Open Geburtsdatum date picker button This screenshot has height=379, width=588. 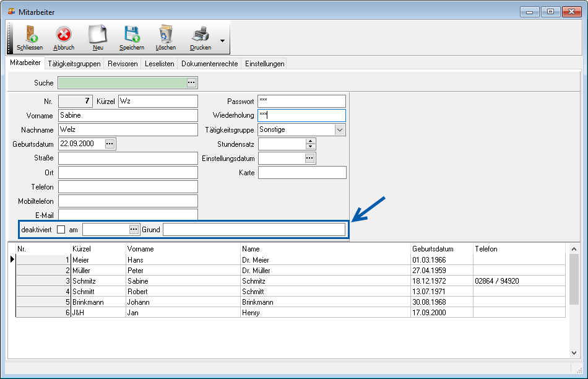tap(110, 144)
